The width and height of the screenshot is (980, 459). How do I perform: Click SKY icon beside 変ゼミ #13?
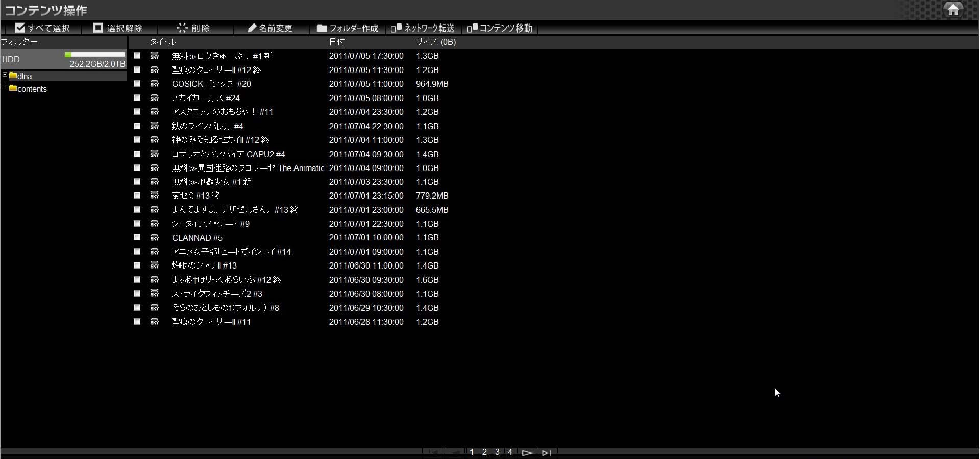pos(155,195)
